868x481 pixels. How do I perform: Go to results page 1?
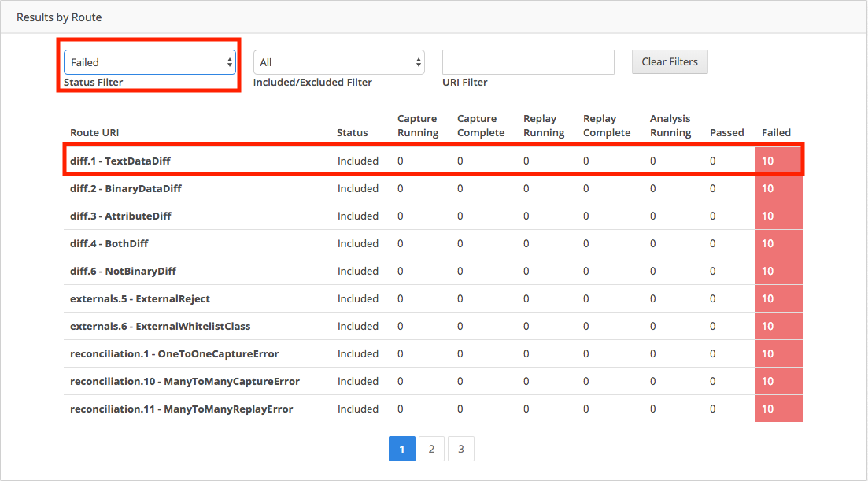(x=402, y=449)
